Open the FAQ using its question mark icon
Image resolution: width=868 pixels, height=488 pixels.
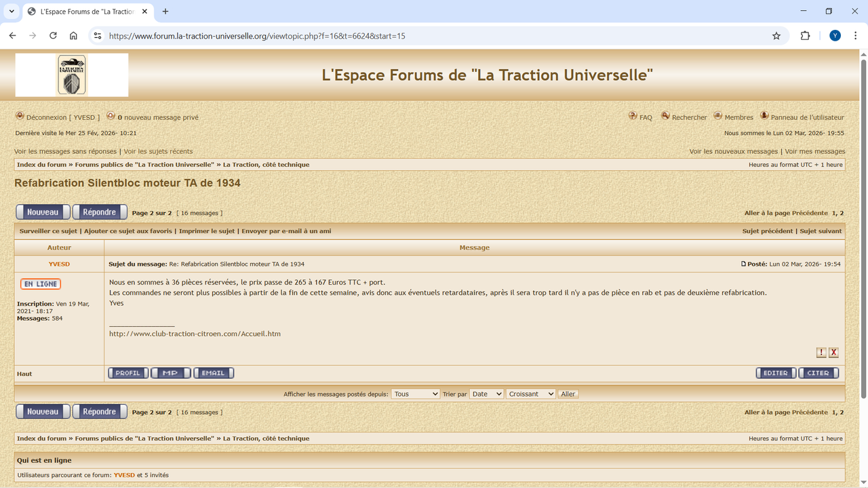(x=633, y=117)
